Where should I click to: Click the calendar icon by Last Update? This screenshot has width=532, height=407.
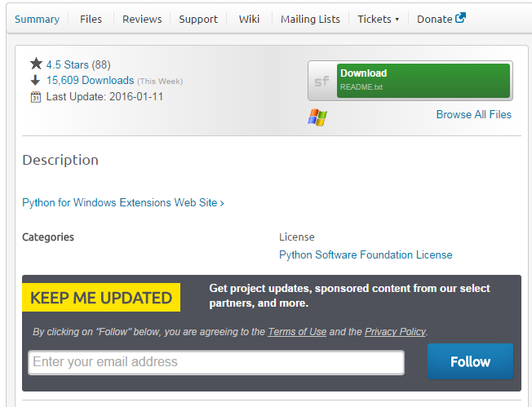click(36, 97)
